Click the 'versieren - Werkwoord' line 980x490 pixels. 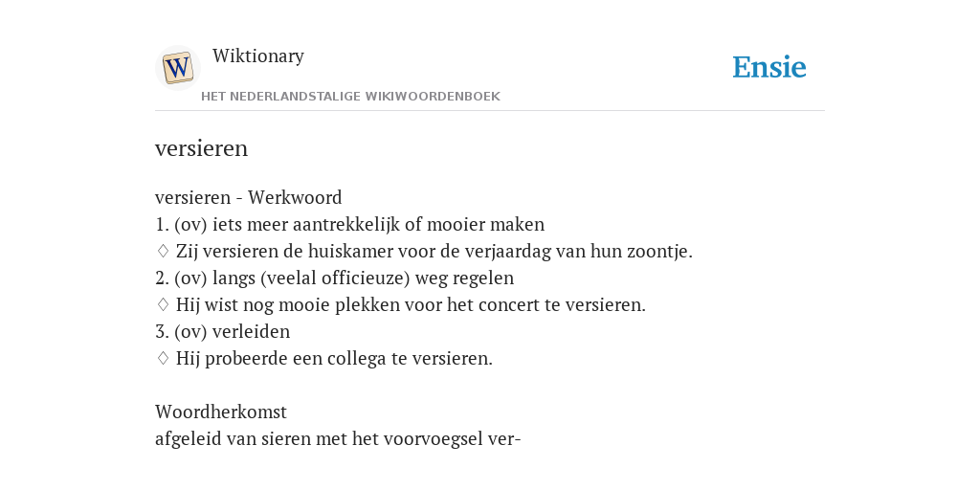click(x=248, y=197)
